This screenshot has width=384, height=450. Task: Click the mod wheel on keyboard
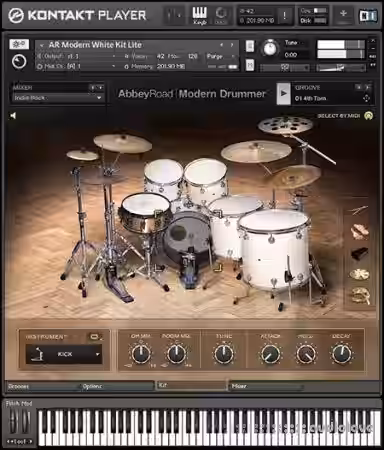[26, 422]
